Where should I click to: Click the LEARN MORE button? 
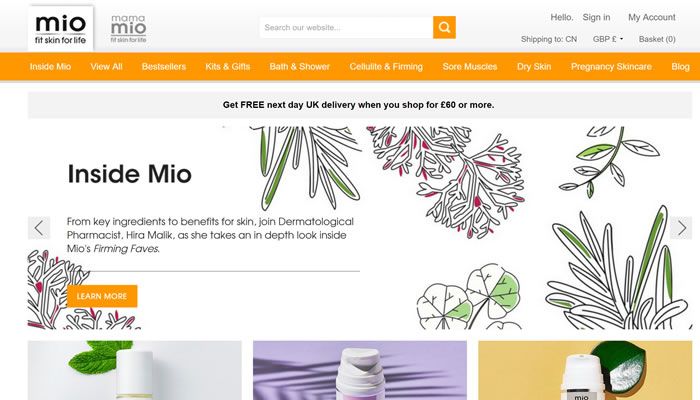pos(102,296)
